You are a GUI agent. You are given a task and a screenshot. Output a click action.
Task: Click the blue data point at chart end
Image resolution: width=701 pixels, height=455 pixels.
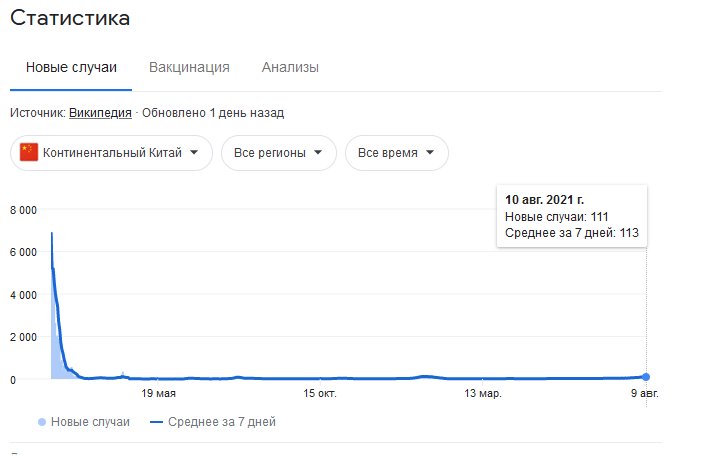click(x=646, y=377)
